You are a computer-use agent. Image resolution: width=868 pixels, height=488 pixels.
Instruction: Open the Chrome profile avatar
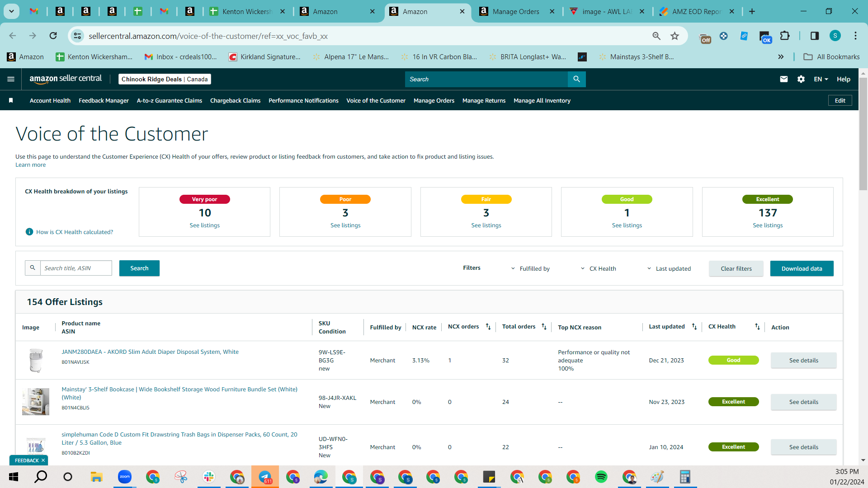(835, 36)
